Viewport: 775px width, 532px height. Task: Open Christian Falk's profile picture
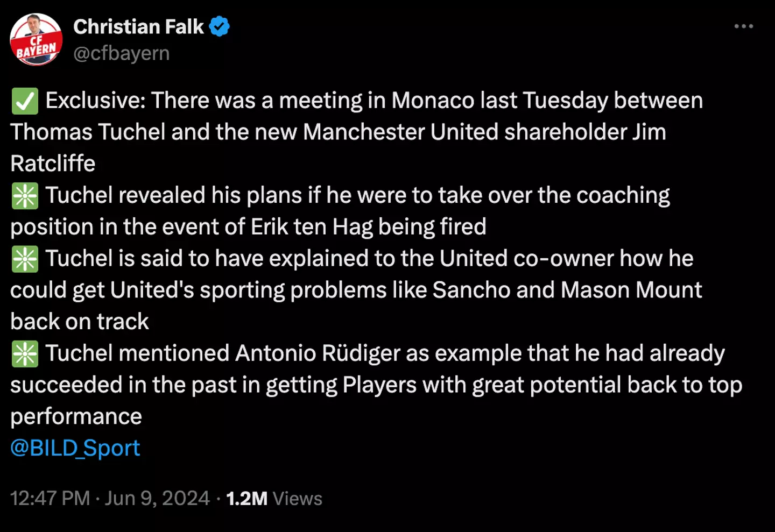tap(36, 40)
